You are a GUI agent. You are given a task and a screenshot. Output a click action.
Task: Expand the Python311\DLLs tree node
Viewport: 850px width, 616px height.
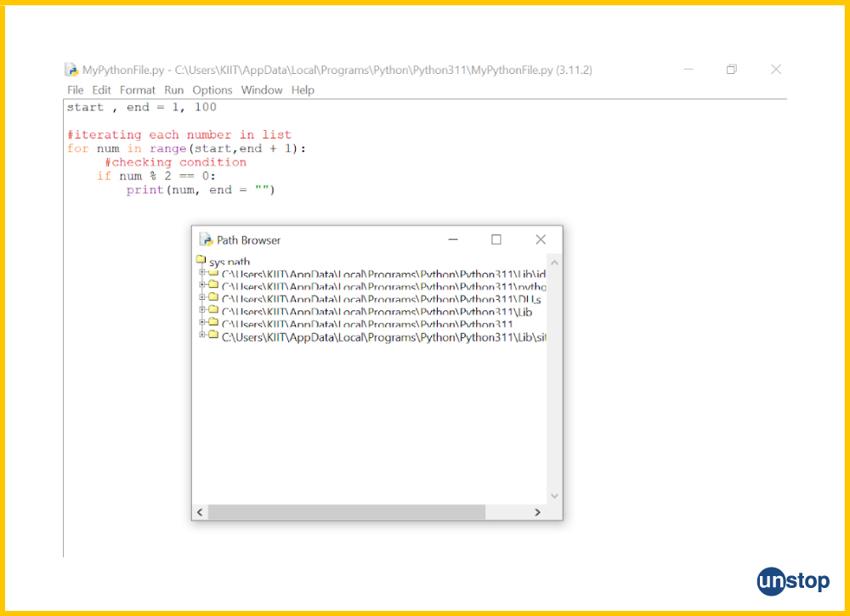pyautogui.click(x=201, y=297)
